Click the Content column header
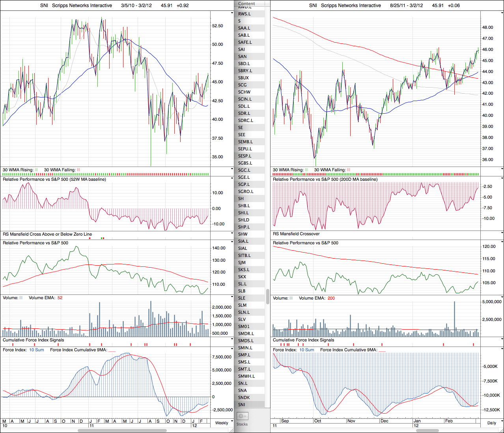 coord(246,4)
